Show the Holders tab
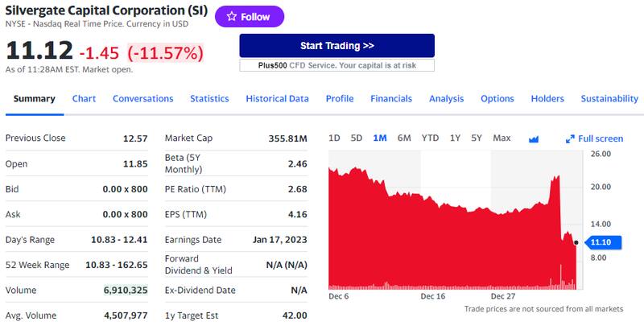The image size is (644, 334). [x=547, y=99]
